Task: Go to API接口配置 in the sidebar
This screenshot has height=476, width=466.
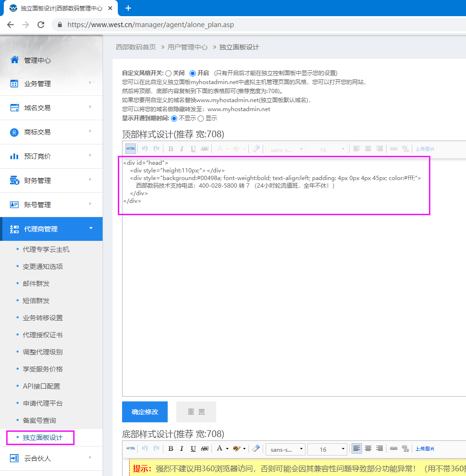Action: [x=41, y=386]
